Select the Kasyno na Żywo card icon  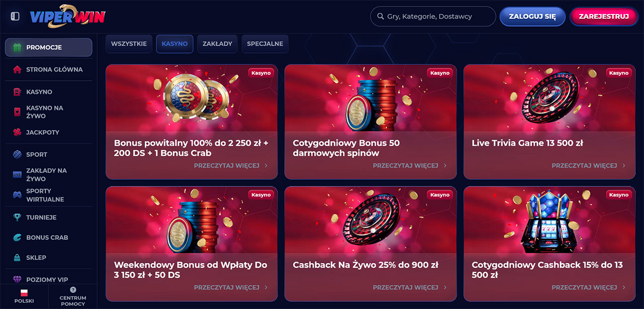coord(17,112)
